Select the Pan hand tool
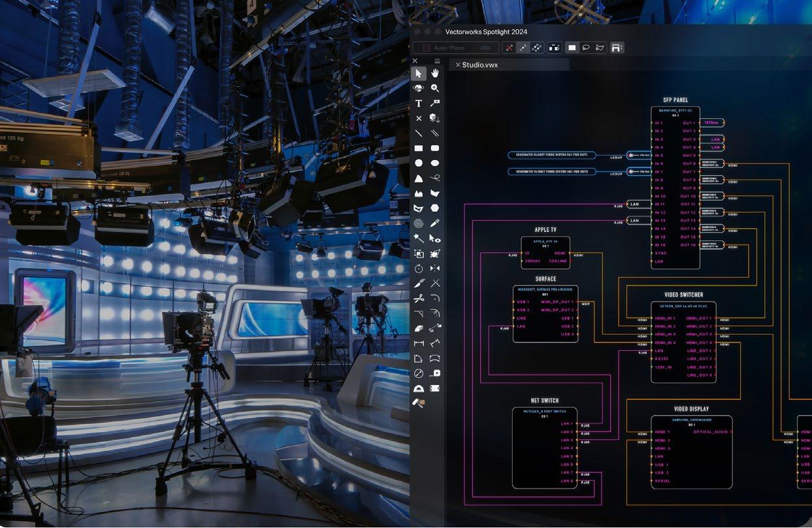 (x=435, y=73)
